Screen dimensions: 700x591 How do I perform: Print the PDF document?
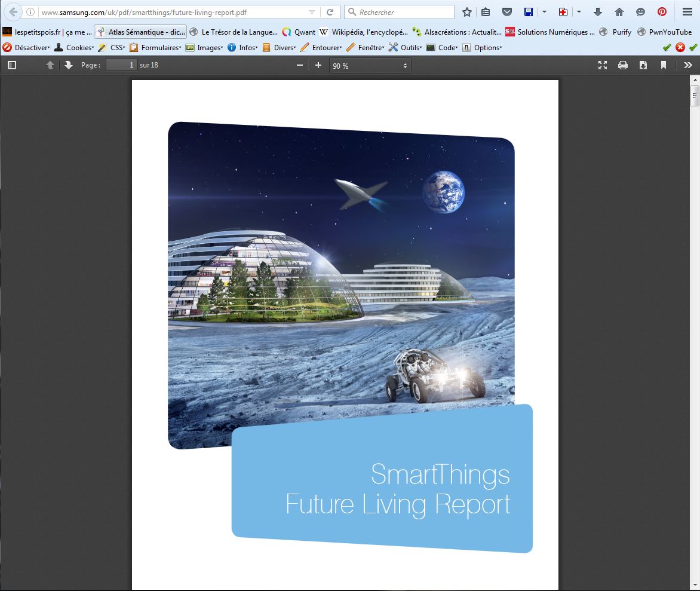pyautogui.click(x=623, y=65)
